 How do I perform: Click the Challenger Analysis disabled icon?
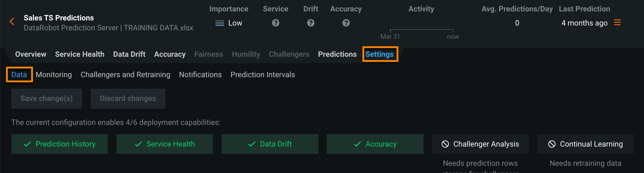coord(445,144)
